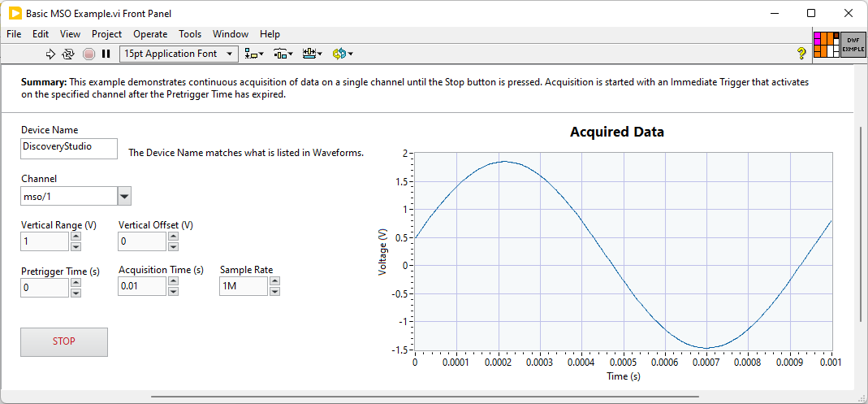
Task: Open the Align Objects tool
Action: click(x=254, y=54)
